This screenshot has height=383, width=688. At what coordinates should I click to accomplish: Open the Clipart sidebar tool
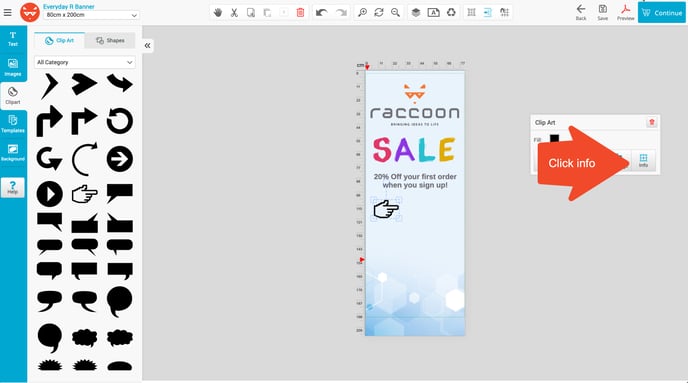pos(13,96)
